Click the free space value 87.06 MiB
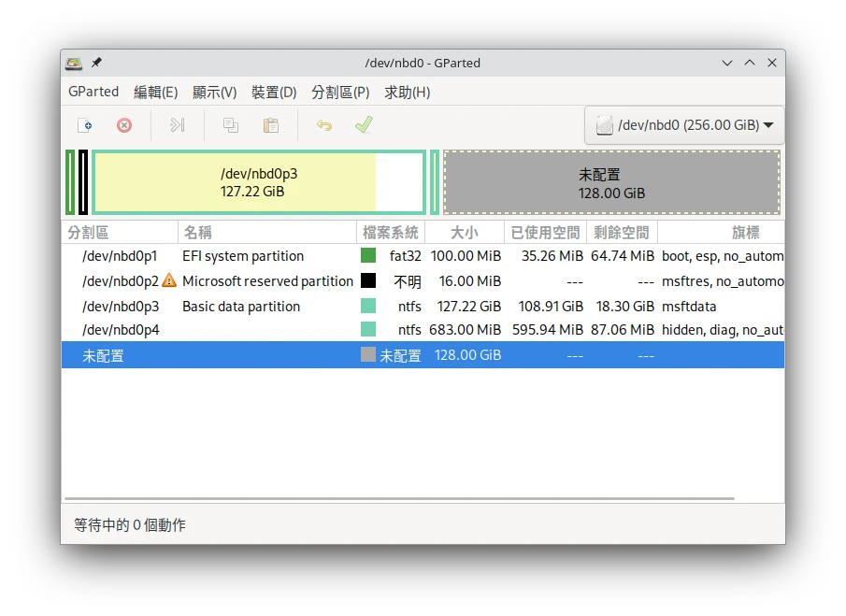The width and height of the screenshot is (846, 616). (622, 330)
